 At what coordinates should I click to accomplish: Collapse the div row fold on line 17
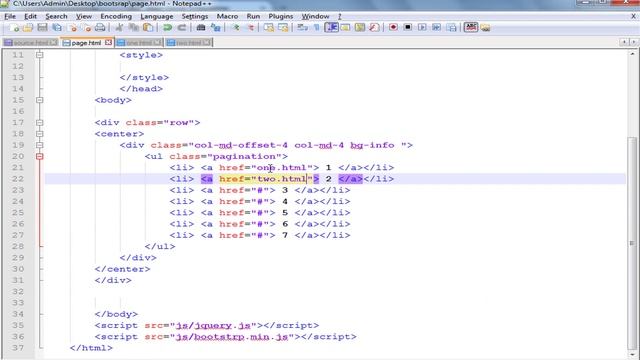click(x=40, y=122)
